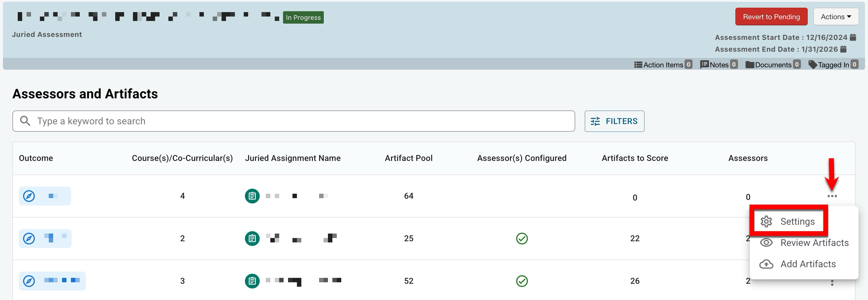This screenshot has height=300, width=868.
Task: Click the Revert to Pending button
Action: tap(771, 17)
